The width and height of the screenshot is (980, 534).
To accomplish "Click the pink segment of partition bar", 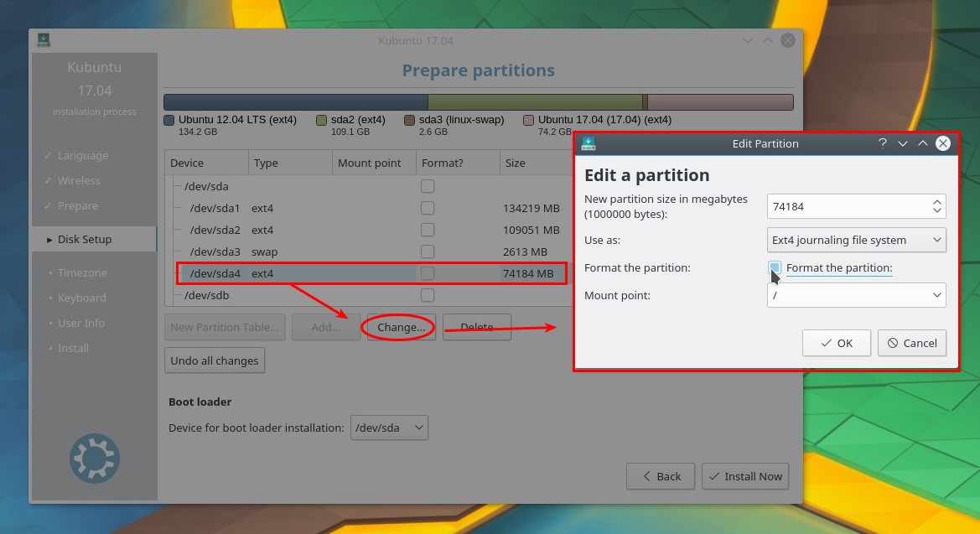I will tap(721, 102).
